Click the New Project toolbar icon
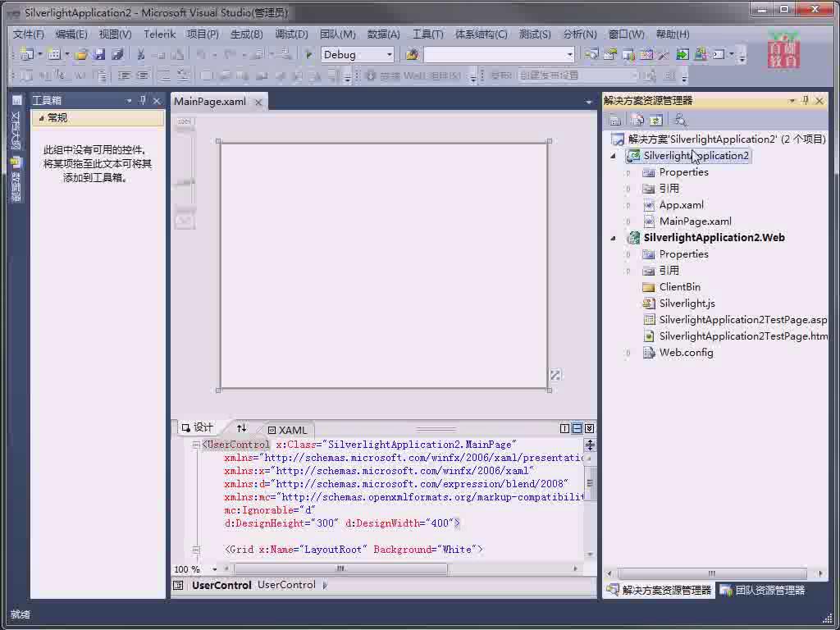Image resolution: width=840 pixels, height=630 pixels. tap(26, 54)
